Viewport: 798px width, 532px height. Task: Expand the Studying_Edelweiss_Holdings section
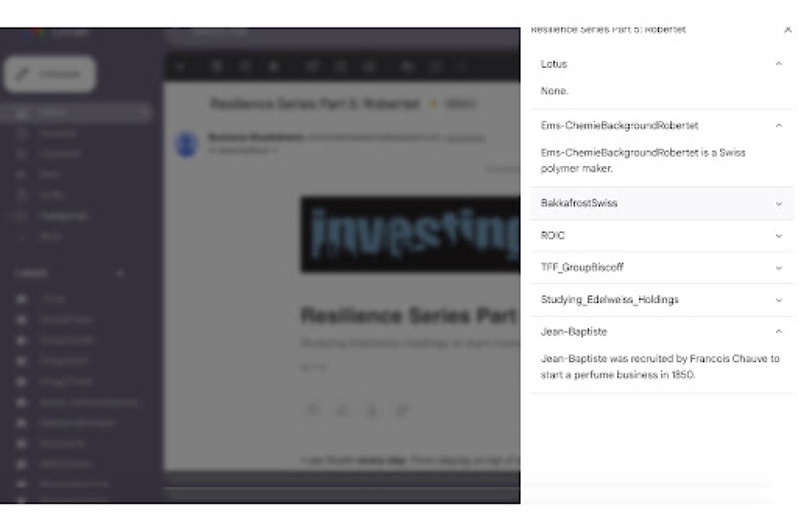coord(778,300)
